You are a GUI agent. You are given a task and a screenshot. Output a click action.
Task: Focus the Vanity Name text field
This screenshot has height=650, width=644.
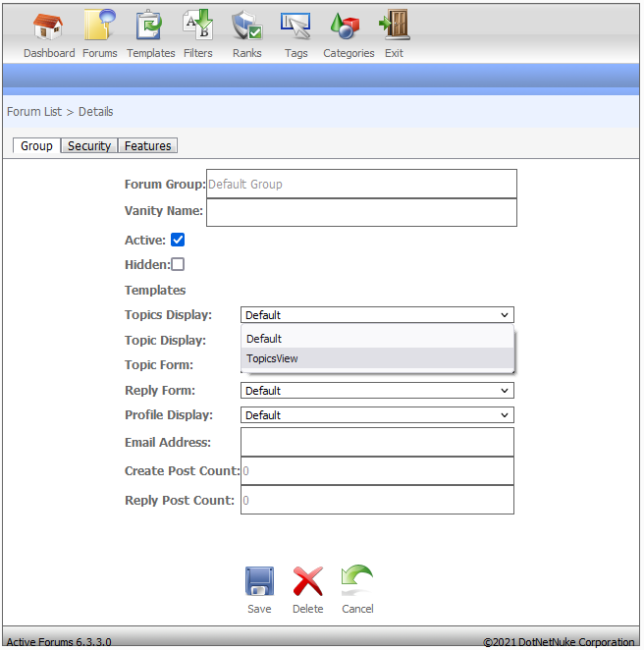click(x=361, y=212)
